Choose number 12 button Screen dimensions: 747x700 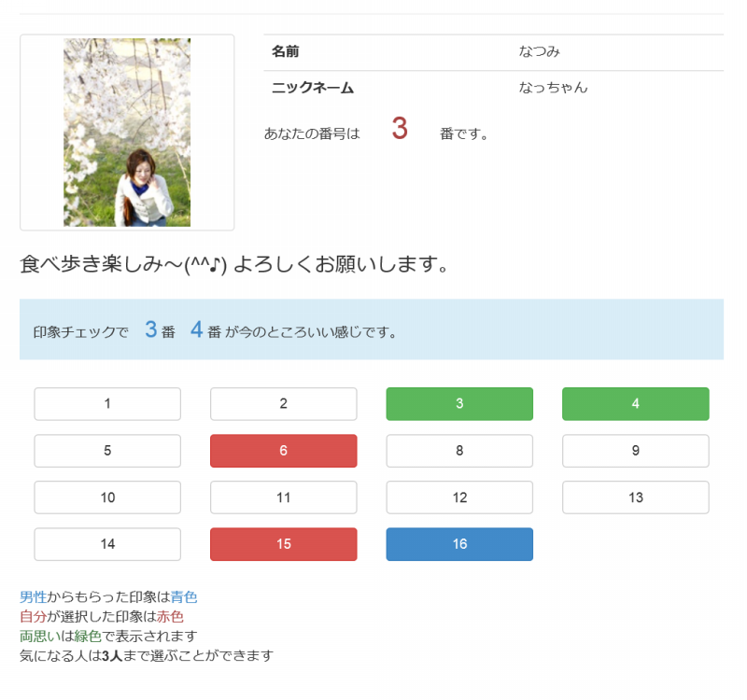tap(459, 497)
